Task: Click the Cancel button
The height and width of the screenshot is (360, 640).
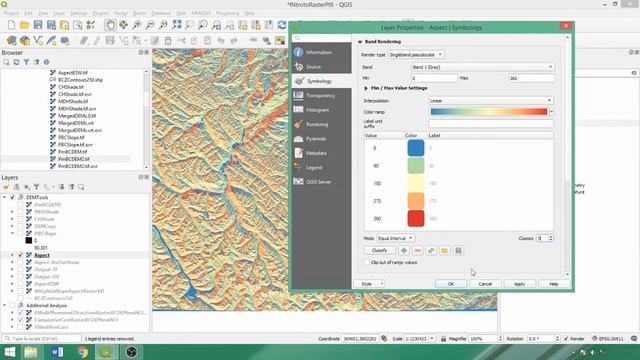Action: point(485,284)
